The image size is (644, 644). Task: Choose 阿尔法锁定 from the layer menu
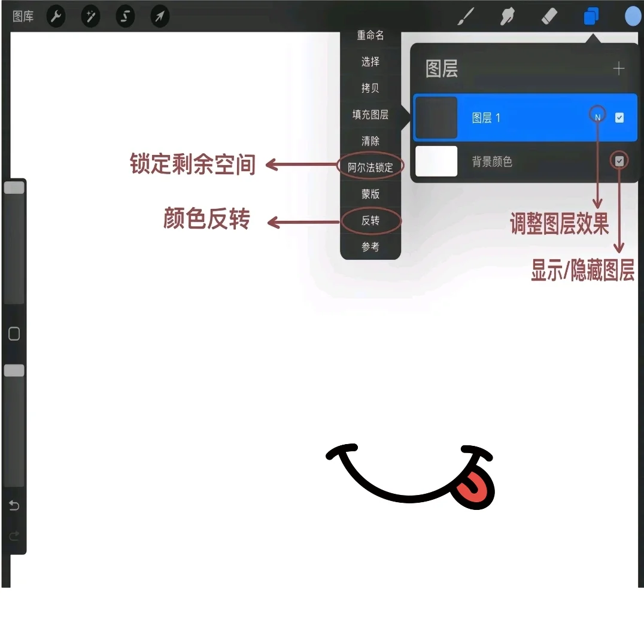pyautogui.click(x=370, y=166)
